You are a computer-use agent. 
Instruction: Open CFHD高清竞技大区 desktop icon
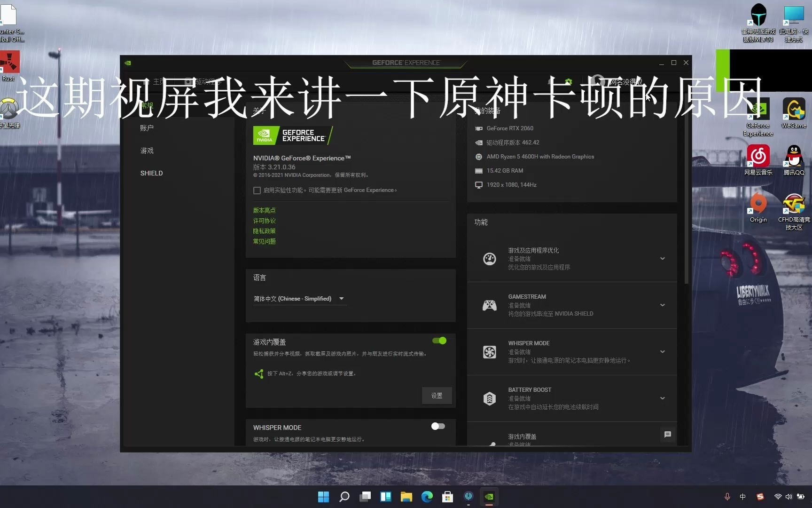click(x=794, y=212)
